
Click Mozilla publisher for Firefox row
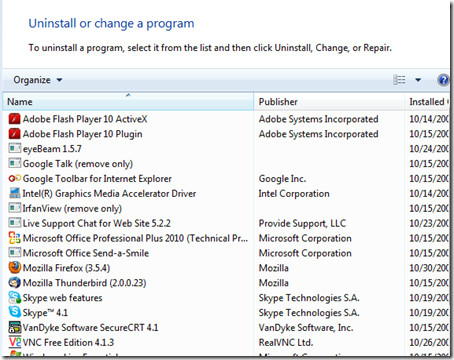click(x=274, y=268)
